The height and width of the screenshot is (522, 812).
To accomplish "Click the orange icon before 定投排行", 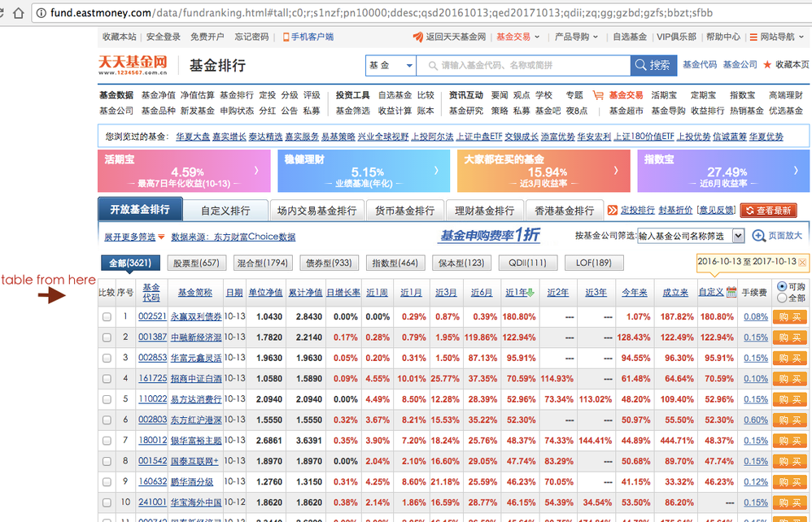I will [612, 210].
